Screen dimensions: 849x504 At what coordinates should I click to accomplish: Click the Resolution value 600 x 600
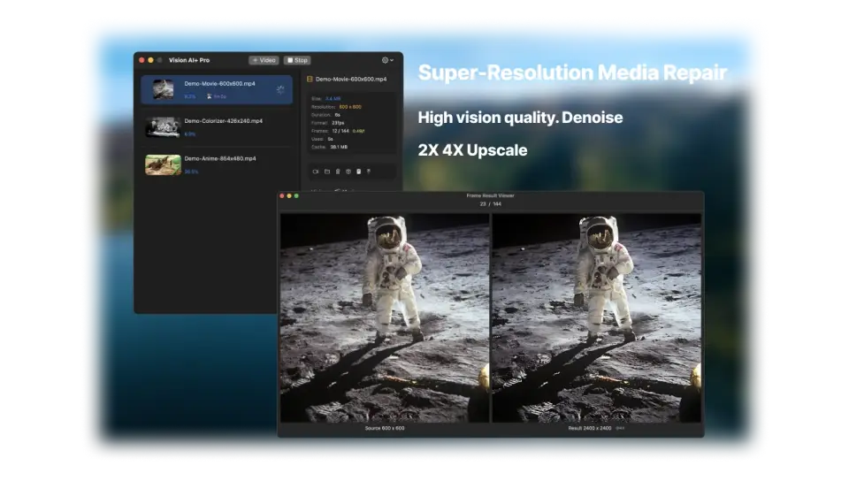coord(350,107)
